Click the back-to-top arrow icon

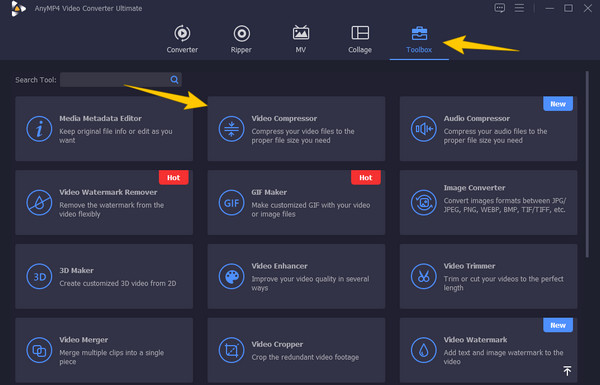pos(567,370)
